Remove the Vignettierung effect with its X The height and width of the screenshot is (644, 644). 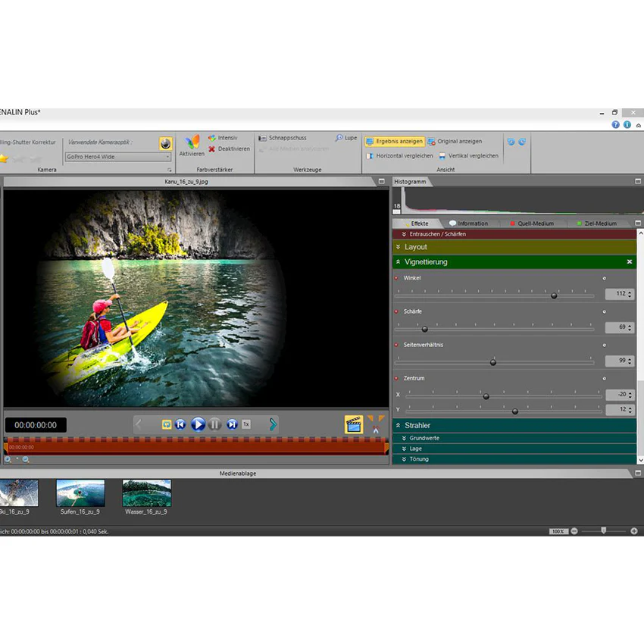pyautogui.click(x=629, y=261)
